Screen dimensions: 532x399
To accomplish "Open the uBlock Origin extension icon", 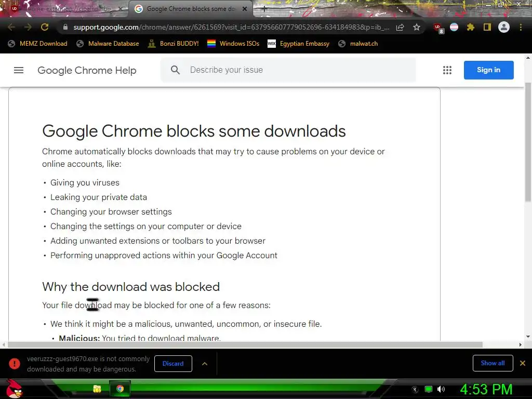I will point(438,28).
